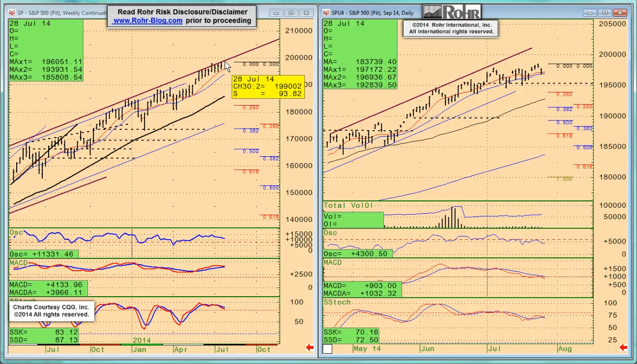The height and width of the screenshot is (364, 637).
Task: Open the www.Rohr-Blog.com link
Action: 147,21
